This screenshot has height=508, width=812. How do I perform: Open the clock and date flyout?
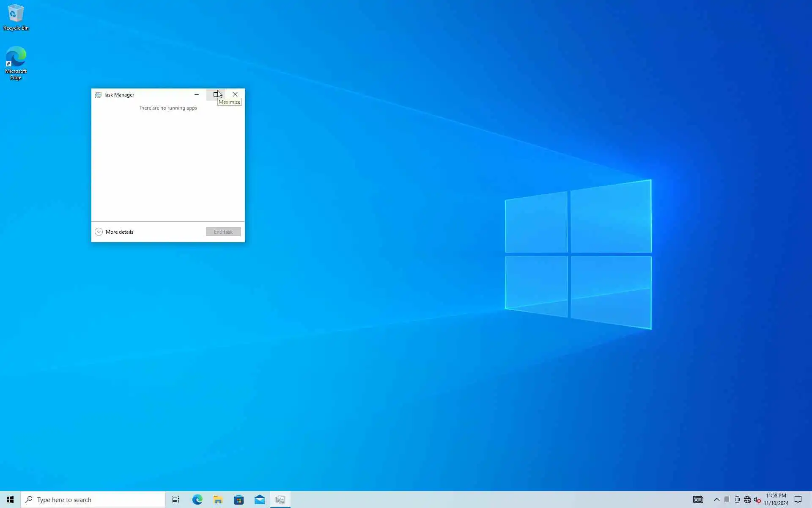pyautogui.click(x=776, y=500)
